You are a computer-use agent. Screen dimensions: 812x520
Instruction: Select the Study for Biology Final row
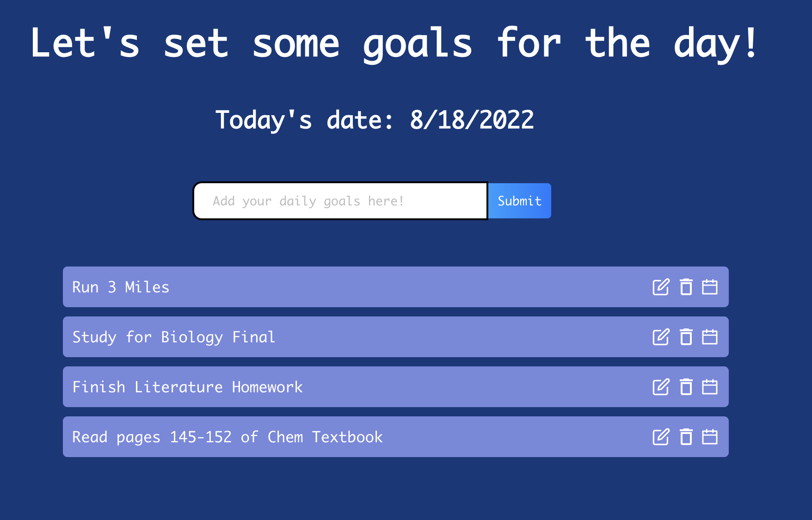[x=396, y=337]
